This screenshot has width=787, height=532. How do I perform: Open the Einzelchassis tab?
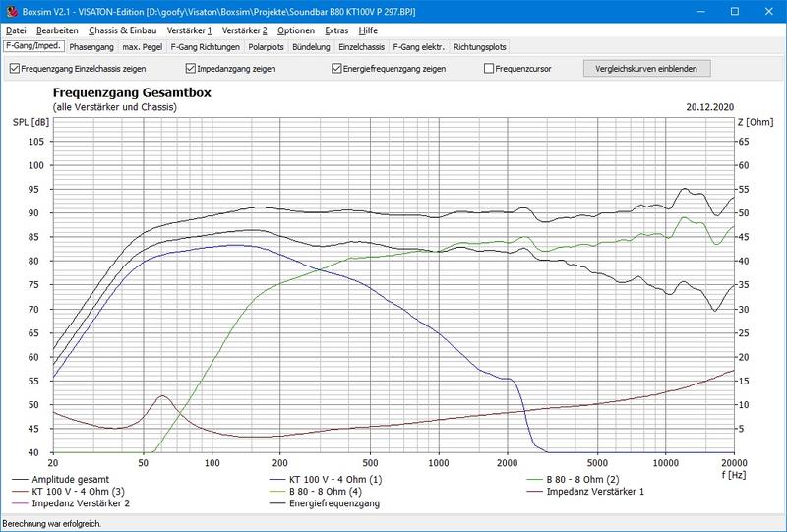[x=362, y=46]
